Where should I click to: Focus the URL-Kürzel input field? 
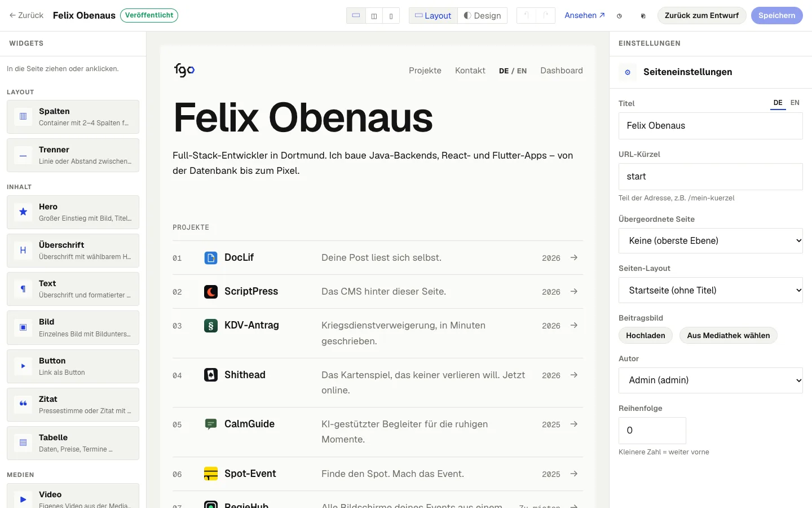(x=710, y=177)
